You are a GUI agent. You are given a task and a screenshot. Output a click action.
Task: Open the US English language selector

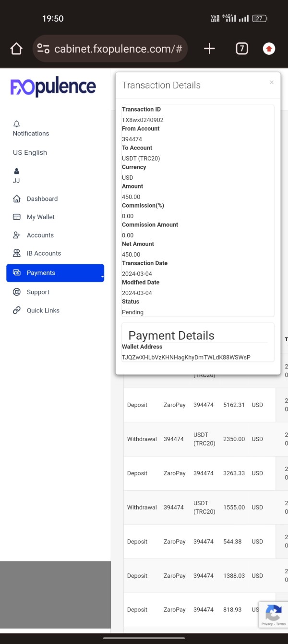pos(30,152)
